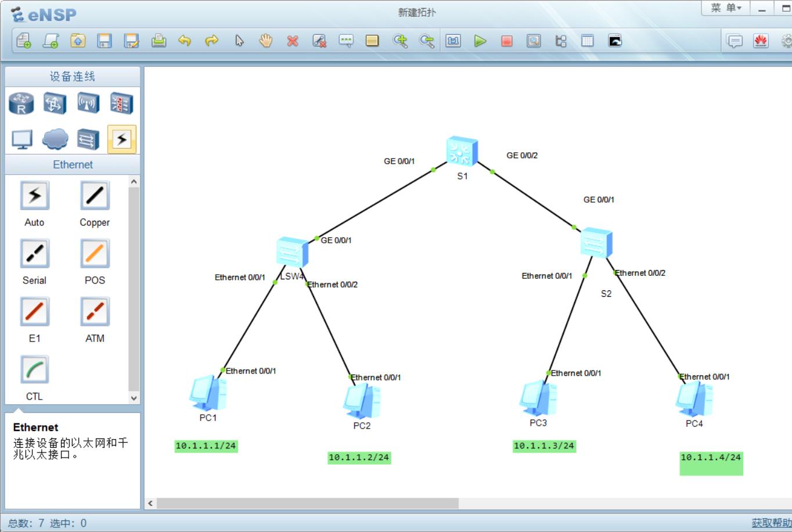The height and width of the screenshot is (532, 792).
Task: Click the Redo arrow icon
Action: pos(212,41)
